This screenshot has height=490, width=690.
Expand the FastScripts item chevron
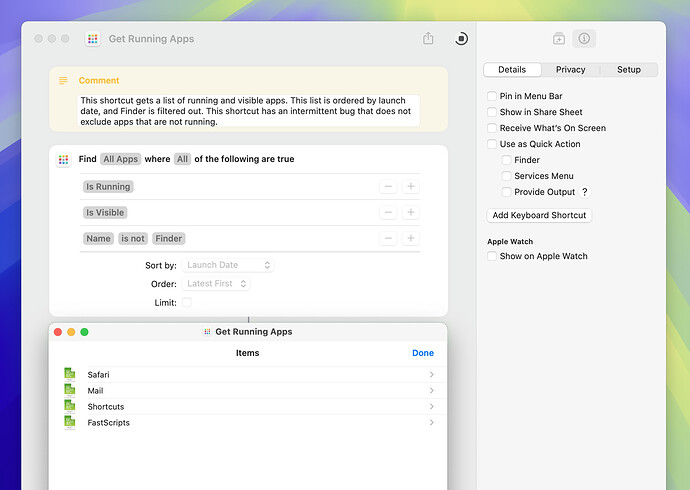431,422
